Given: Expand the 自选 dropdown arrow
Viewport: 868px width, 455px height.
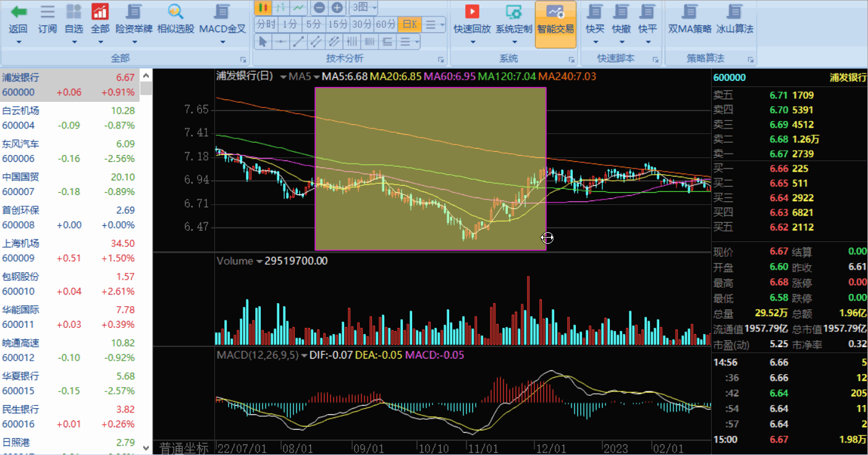Looking at the screenshot, I should [74, 42].
